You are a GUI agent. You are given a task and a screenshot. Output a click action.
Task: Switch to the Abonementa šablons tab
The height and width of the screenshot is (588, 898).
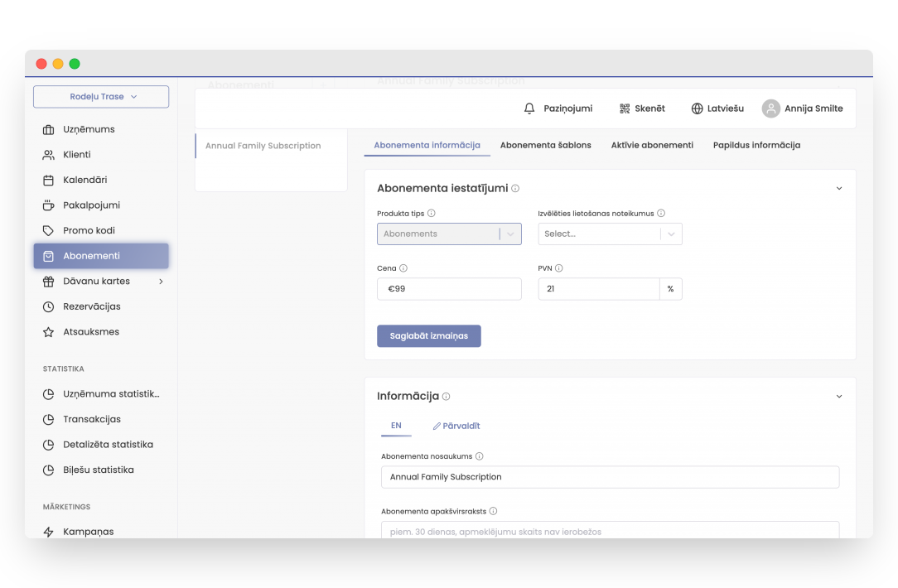pyautogui.click(x=545, y=145)
